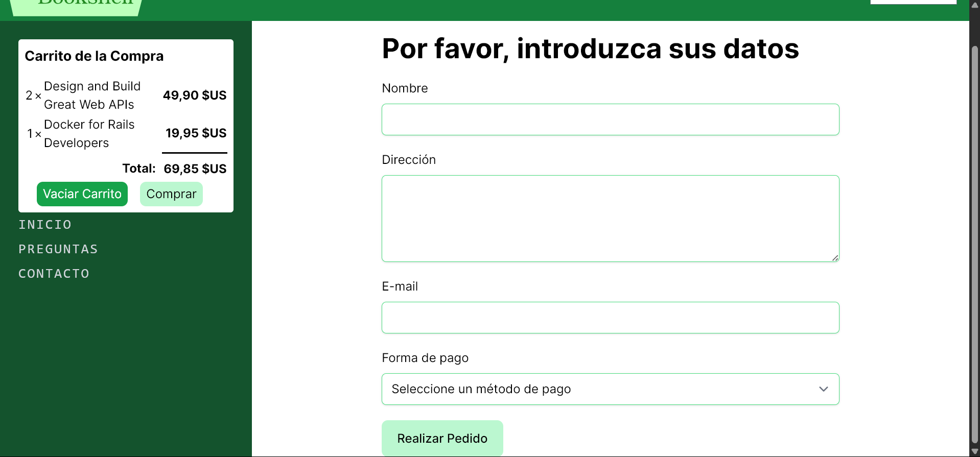The width and height of the screenshot is (980, 457).
Task: Click the Design and Build Great Web APIs item
Action: click(x=92, y=95)
